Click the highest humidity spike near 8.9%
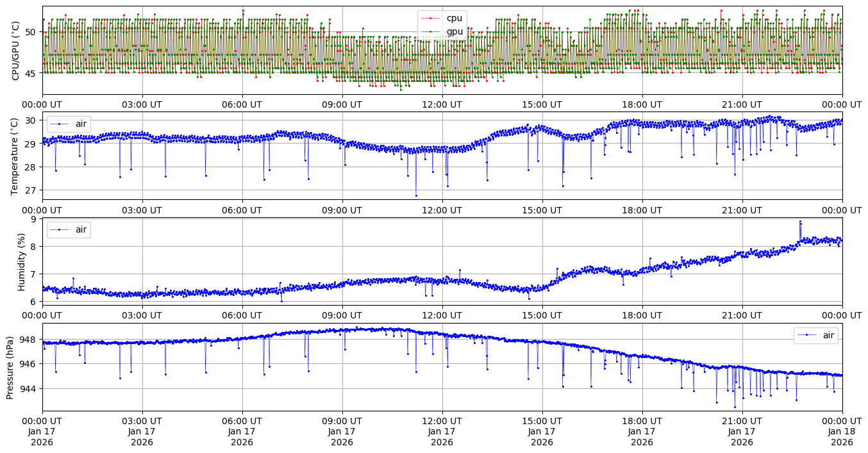868x453 pixels. [799, 222]
